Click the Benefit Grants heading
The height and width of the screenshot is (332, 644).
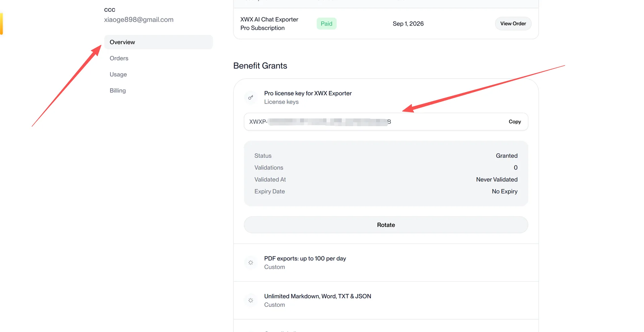click(x=260, y=66)
